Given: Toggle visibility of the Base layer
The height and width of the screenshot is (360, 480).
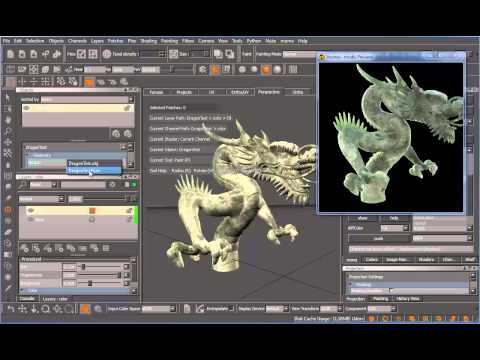Looking at the screenshot, I should [31, 220].
